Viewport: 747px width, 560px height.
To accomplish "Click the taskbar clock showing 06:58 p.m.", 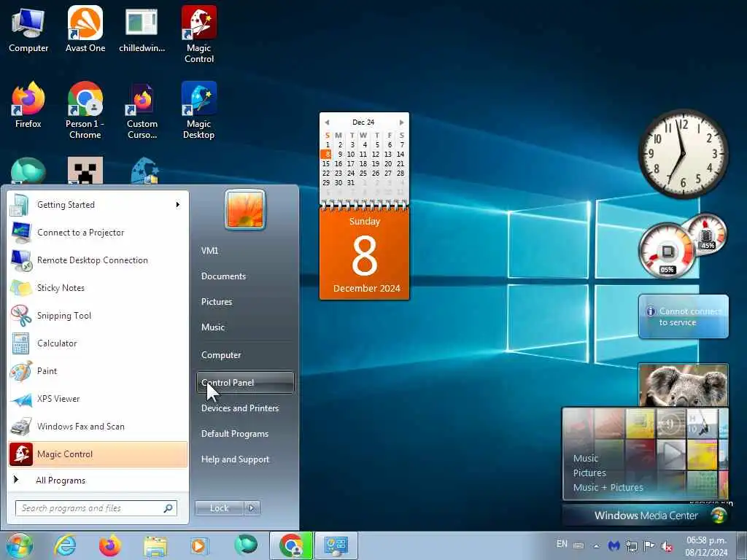I will tap(706, 546).
